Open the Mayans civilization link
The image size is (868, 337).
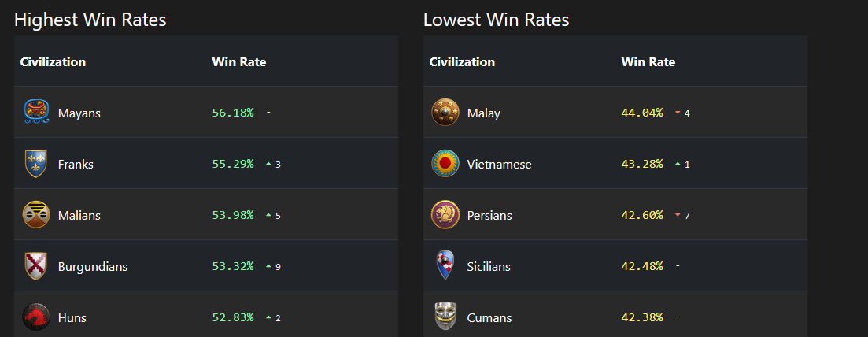coord(79,113)
